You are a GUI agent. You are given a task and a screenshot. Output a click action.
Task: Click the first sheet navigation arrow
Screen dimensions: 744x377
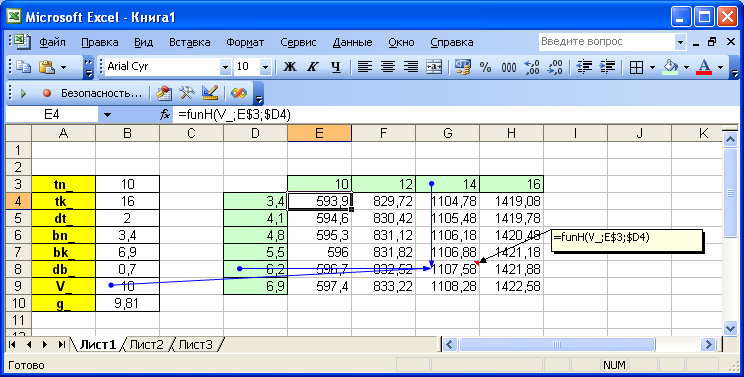[x=12, y=344]
